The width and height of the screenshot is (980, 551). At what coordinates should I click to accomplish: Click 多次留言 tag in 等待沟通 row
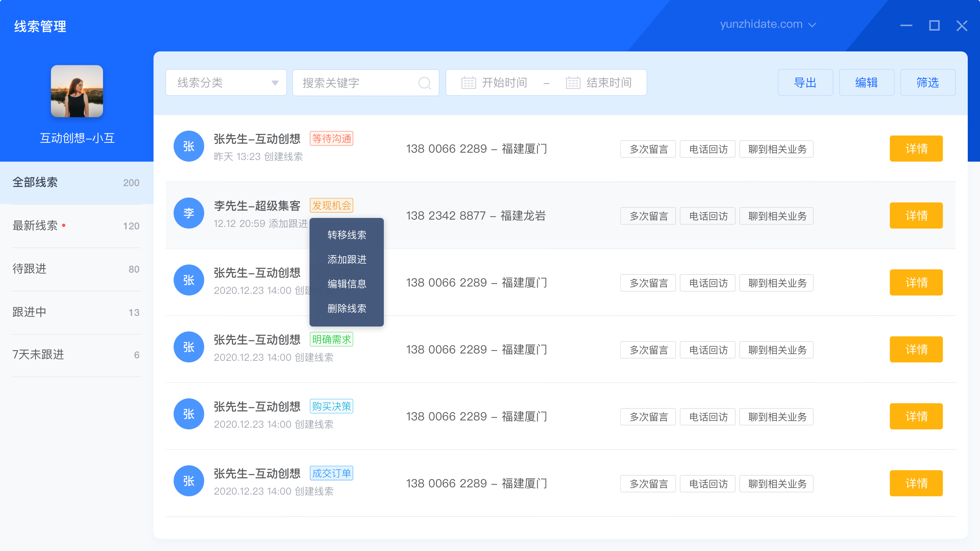[x=648, y=149]
